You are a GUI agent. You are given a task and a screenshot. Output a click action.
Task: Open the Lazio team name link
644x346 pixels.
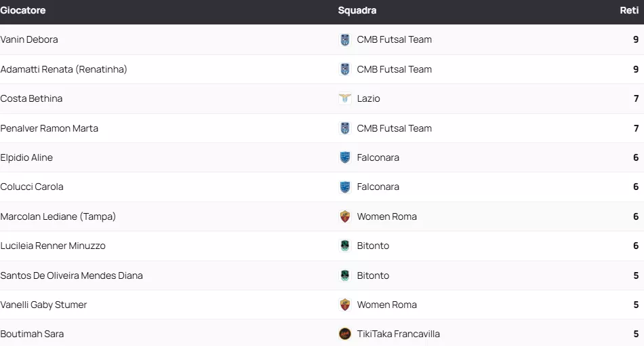click(369, 99)
